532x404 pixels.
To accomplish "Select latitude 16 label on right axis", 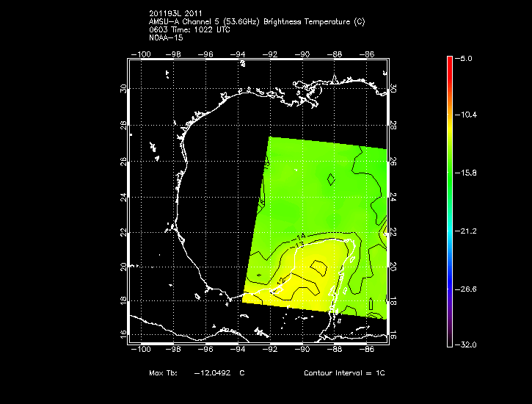I will point(393,336).
